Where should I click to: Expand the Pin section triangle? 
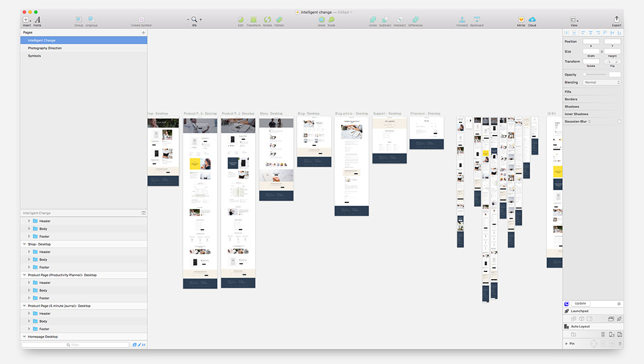click(566, 343)
